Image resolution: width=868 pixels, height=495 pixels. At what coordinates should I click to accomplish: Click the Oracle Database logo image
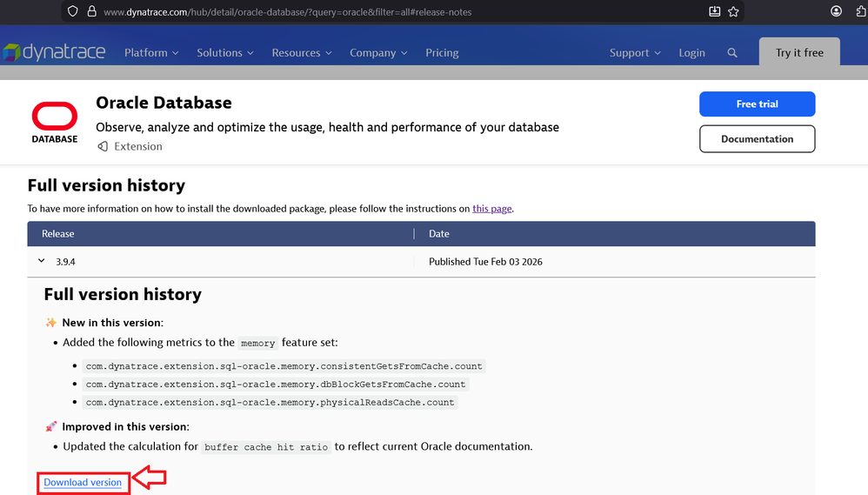pyautogui.click(x=54, y=123)
